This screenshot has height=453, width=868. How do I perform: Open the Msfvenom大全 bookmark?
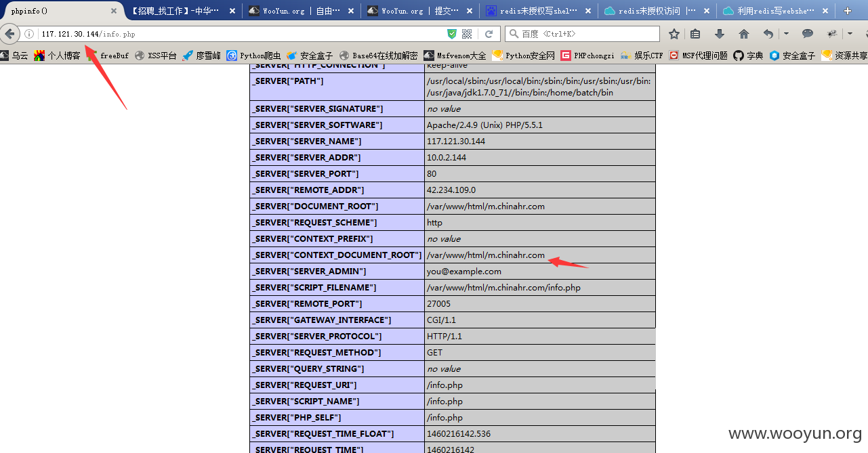455,56
